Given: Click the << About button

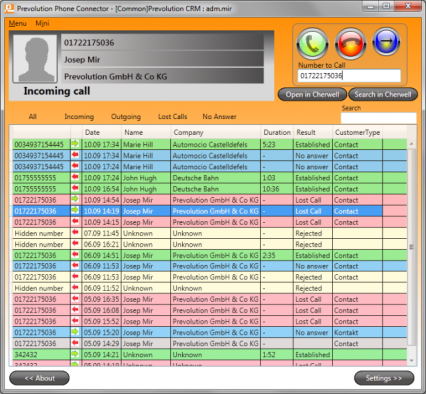Looking at the screenshot, I should pyautogui.click(x=39, y=378).
